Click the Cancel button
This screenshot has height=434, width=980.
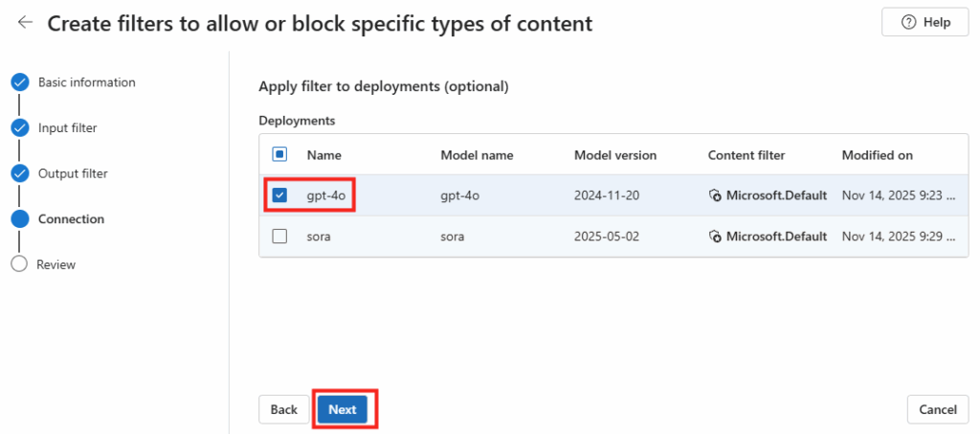click(937, 409)
